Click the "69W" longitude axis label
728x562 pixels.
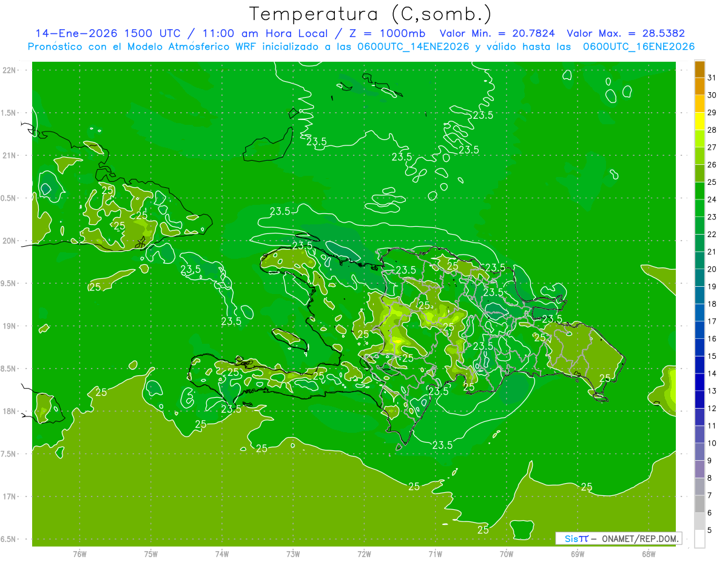click(x=578, y=554)
